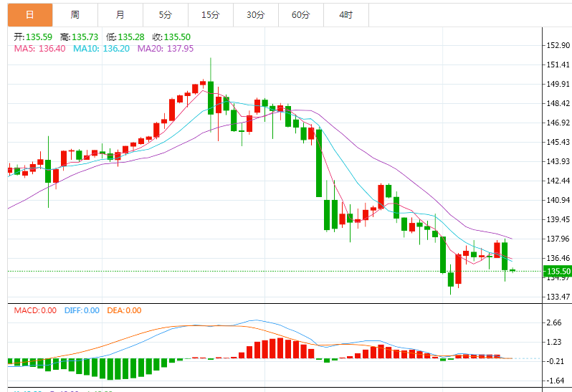Click the 收:135.50 close price value

pyautogui.click(x=171, y=37)
